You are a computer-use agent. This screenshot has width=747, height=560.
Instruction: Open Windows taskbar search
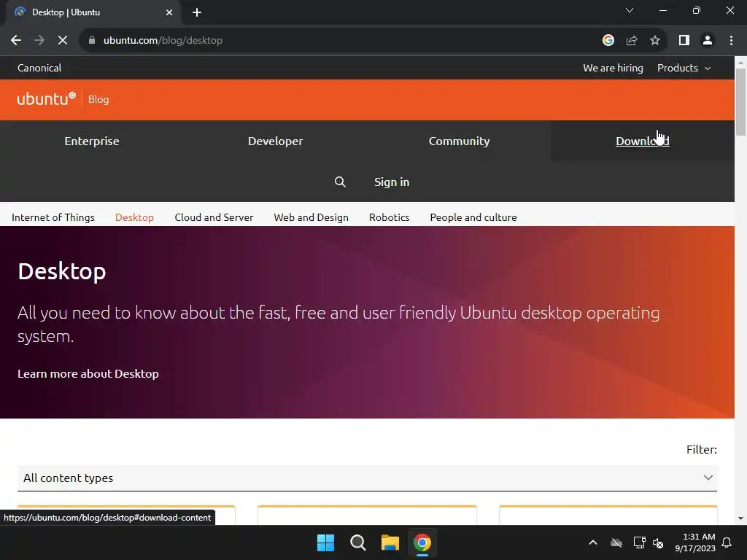(x=357, y=542)
